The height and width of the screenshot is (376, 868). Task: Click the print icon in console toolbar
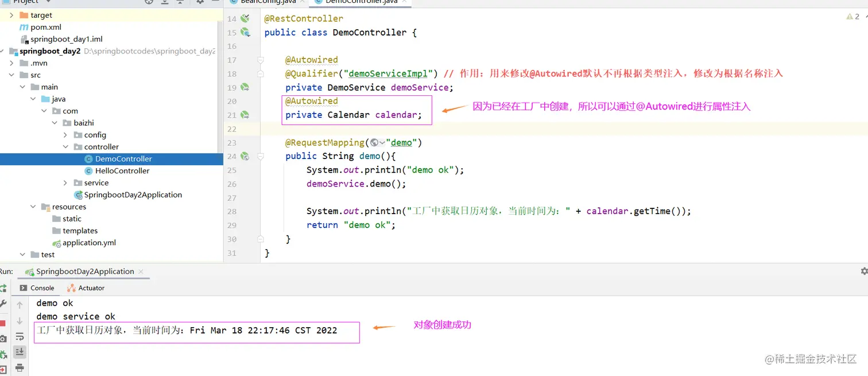[x=20, y=367]
